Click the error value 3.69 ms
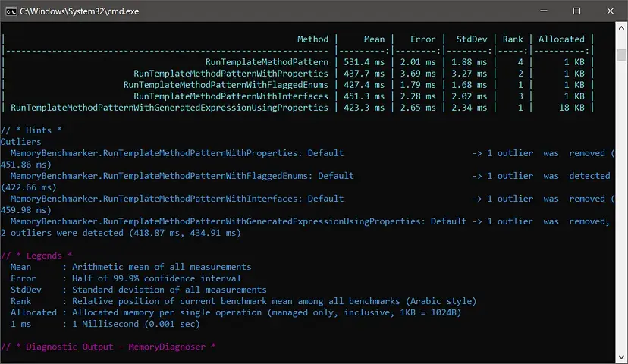The width and height of the screenshot is (628, 364). pos(418,74)
